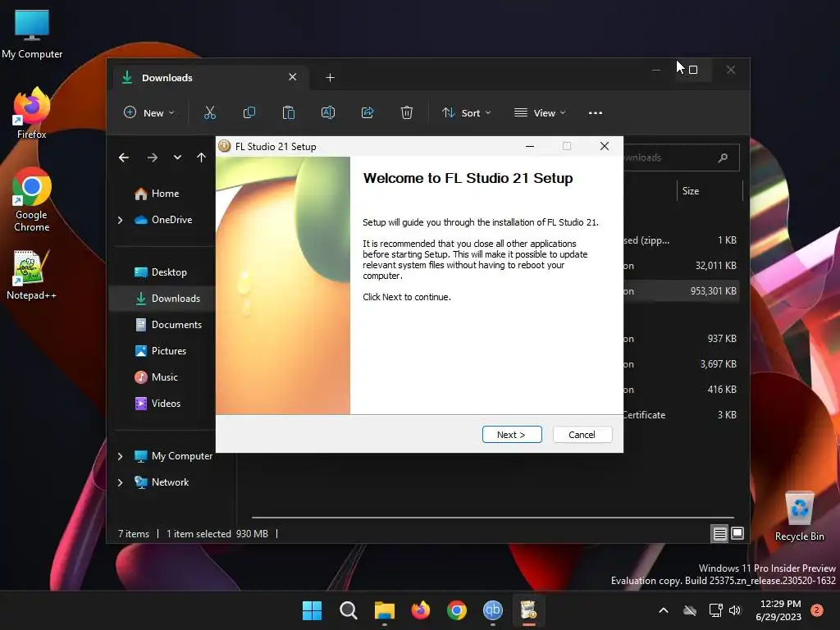Open Firefox desktop shortcut

pyautogui.click(x=32, y=113)
